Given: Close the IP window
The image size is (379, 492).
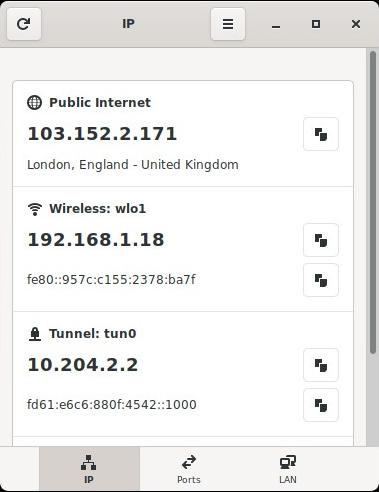Looking at the screenshot, I should point(356,24).
